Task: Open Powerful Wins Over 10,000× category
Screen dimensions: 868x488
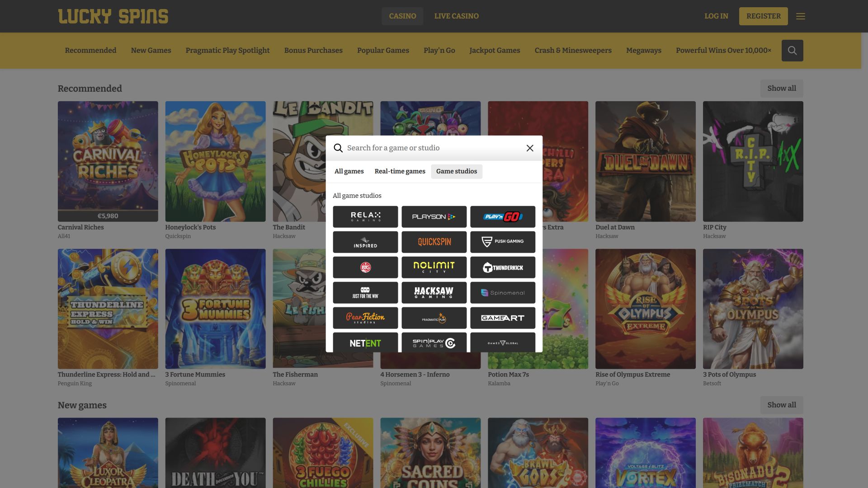Action: pyautogui.click(x=723, y=51)
